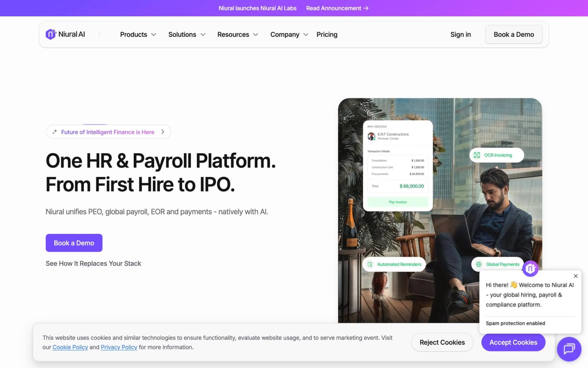This screenshot has height=368, width=588.
Task: Open the chat launcher bubble icon
Action: pyautogui.click(x=569, y=348)
